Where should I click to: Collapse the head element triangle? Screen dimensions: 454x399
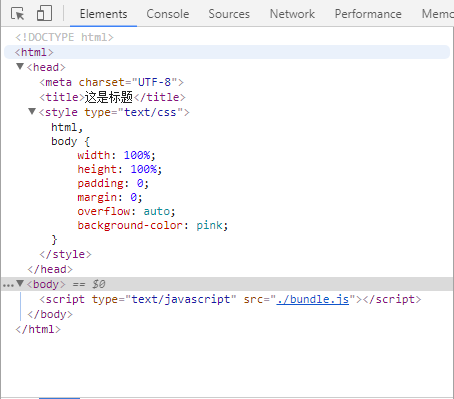coord(20,67)
